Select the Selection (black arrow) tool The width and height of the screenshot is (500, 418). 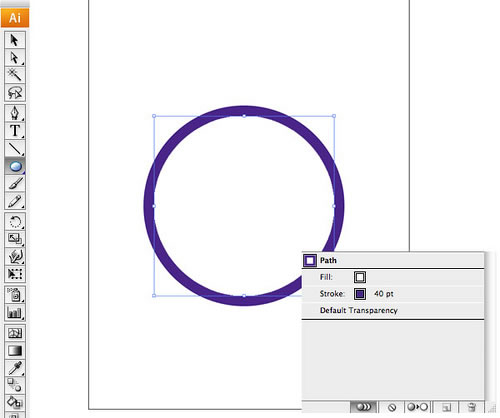pyautogui.click(x=15, y=40)
